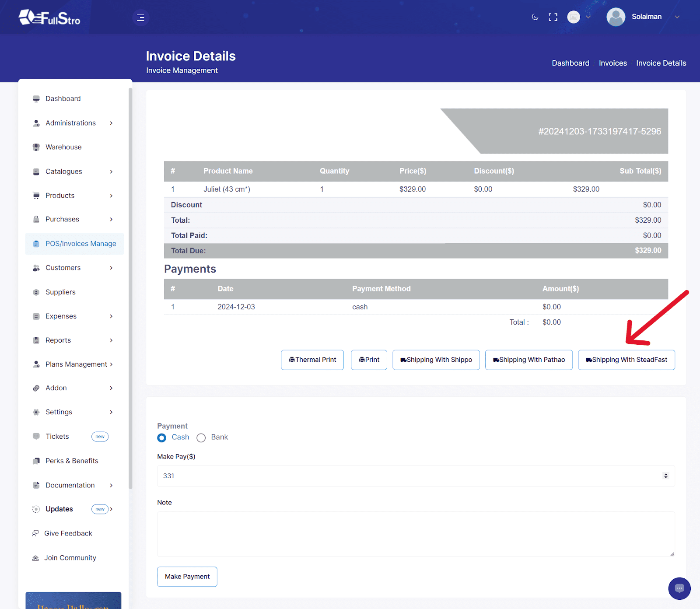Click the Note text area
This screenshot has width=700, height=609.
pyautogui.click(x=416, y=534)
